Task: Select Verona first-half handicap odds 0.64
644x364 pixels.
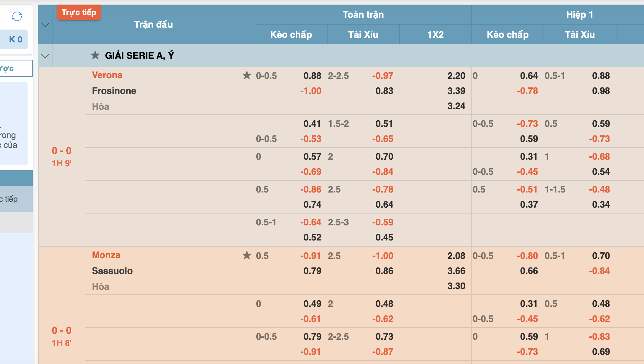Action: pyautogui.click(x=528, y=76)
